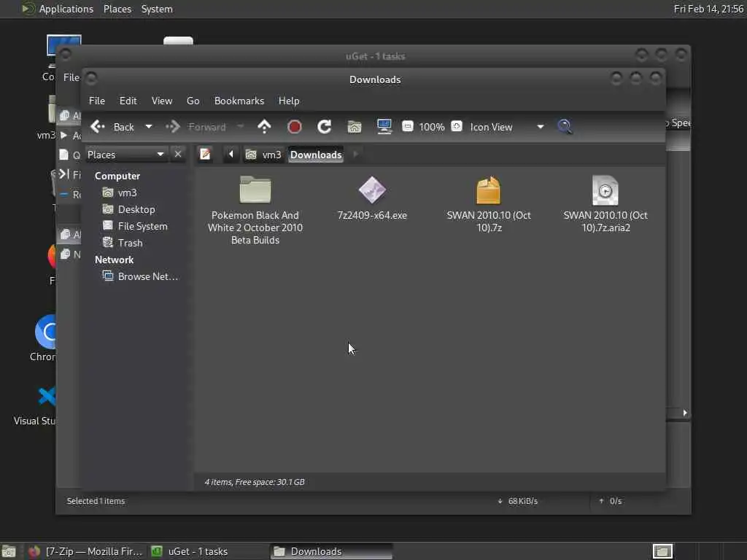Switch to uGet - 1 tasks taskbar button
The image size is (747, 560).
click(x=207, y=551)
